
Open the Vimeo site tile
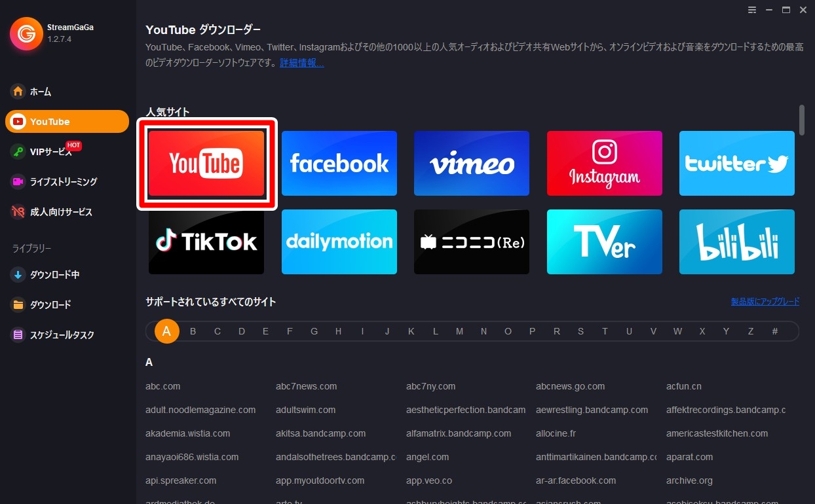click(472, 164)
